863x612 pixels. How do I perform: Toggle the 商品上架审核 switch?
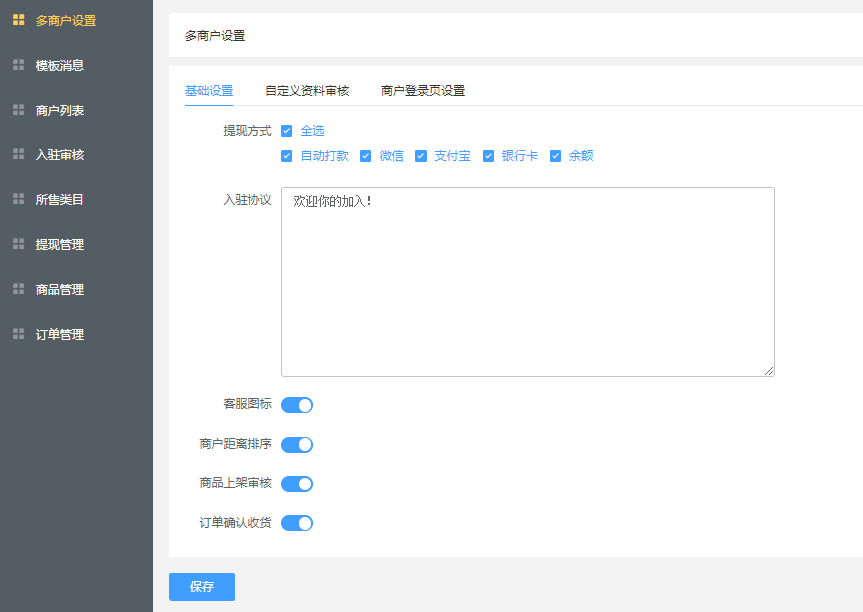[x=297, y=484]
